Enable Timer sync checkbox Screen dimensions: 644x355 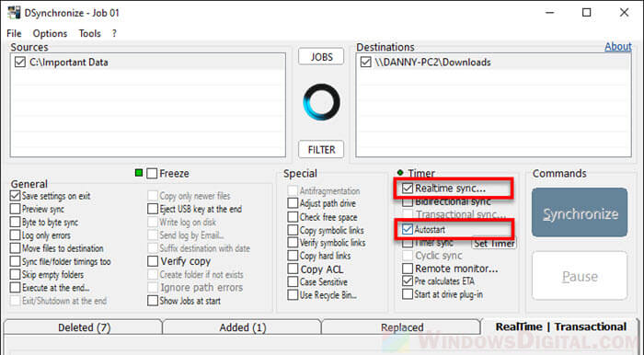408,243
